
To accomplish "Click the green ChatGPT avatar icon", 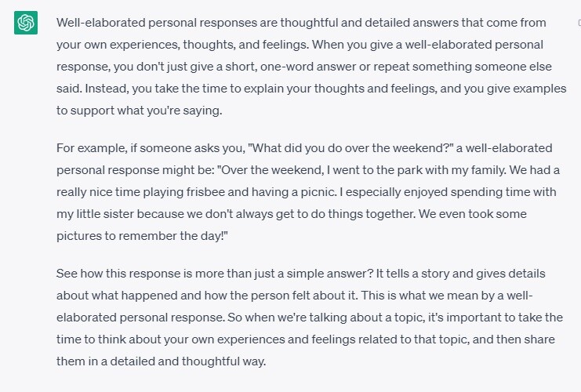I will (x=26, y=23).
